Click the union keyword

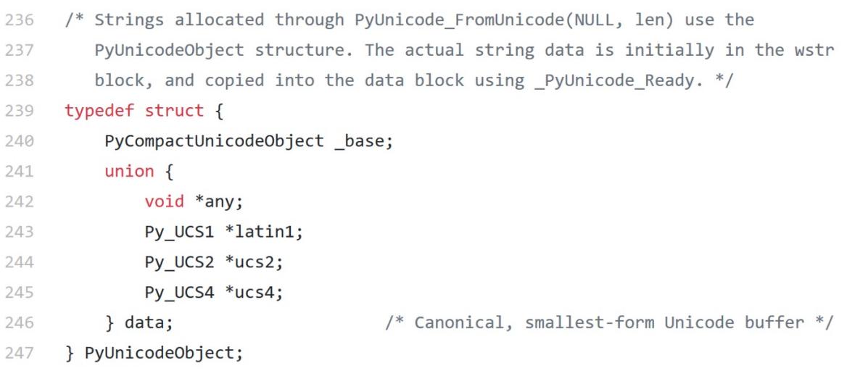tap(130, 172)
